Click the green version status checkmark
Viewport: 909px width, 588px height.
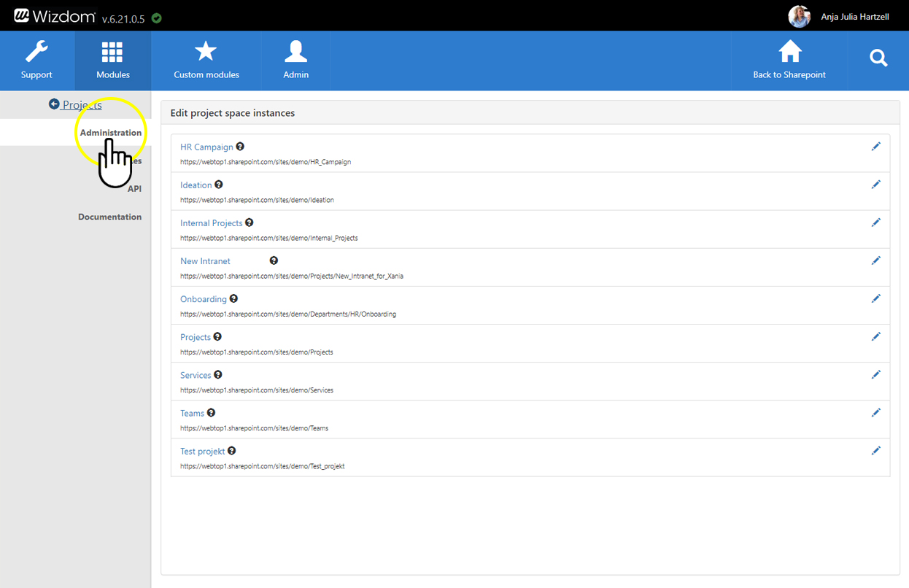[157, 18]
